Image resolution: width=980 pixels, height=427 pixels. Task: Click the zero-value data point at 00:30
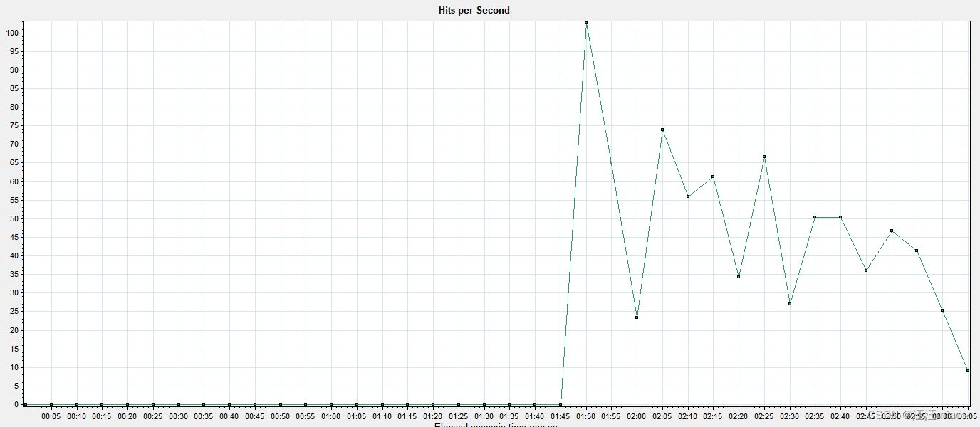point(179,404)
